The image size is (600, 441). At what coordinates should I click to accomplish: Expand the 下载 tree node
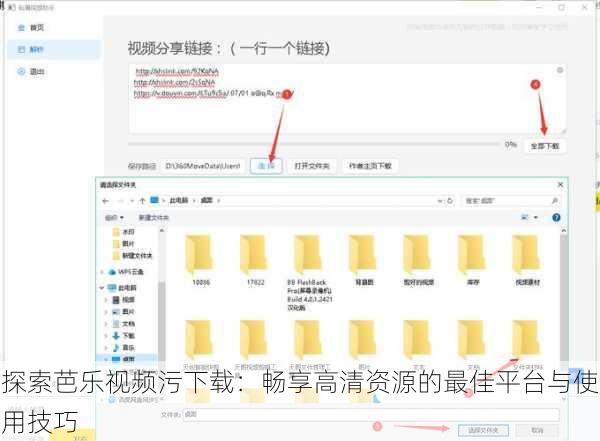pos(106,335)
